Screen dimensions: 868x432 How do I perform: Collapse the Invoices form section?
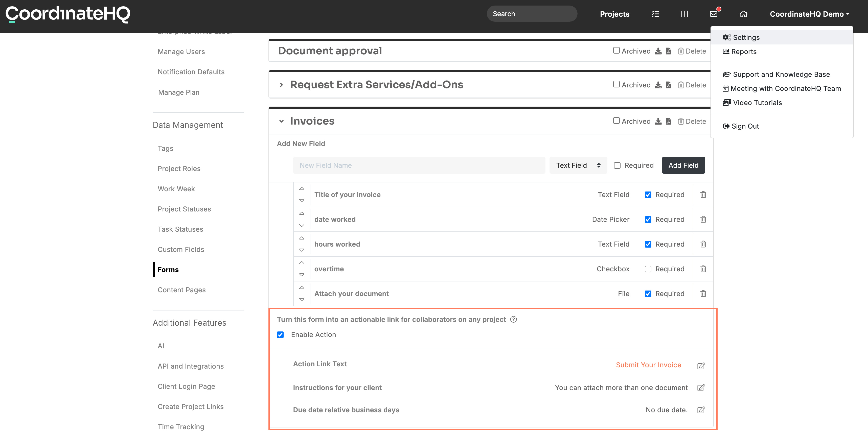point(281,121)
